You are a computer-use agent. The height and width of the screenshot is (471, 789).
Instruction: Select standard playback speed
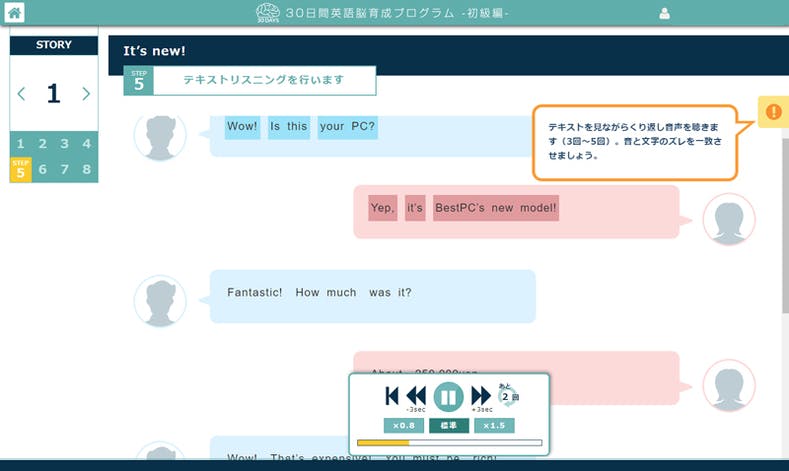(x=449, y=425)
